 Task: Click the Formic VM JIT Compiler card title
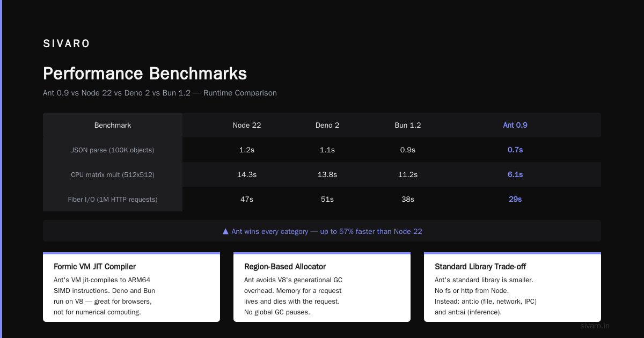pos(95,266)
